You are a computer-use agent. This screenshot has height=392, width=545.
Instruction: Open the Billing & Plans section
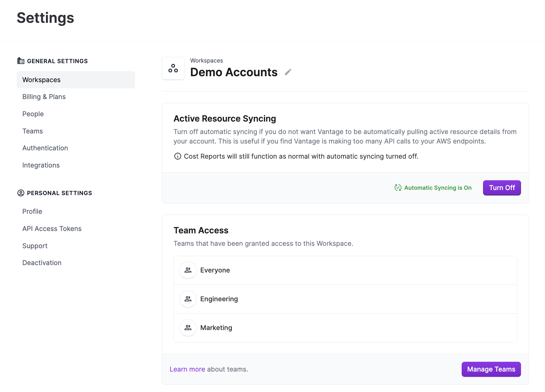[44, 97]
